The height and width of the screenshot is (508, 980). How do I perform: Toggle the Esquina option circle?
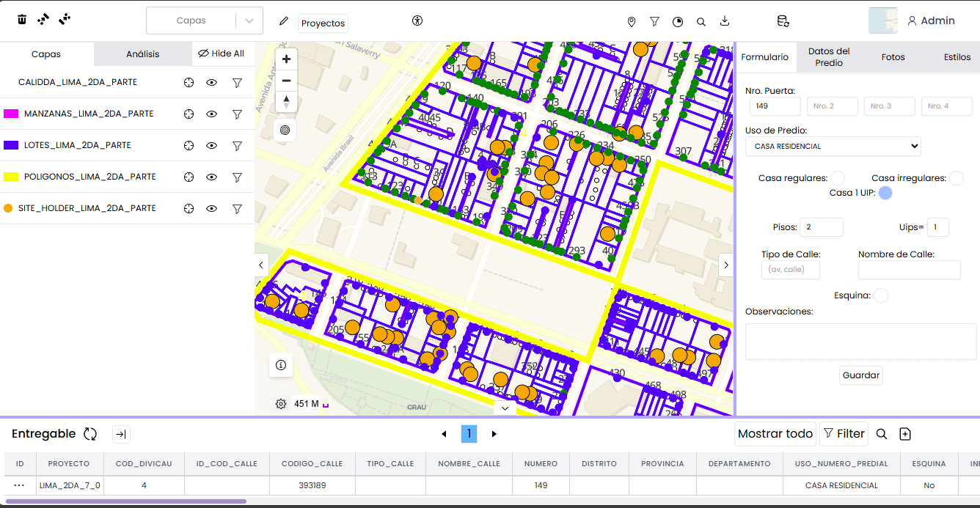[881, 295]
